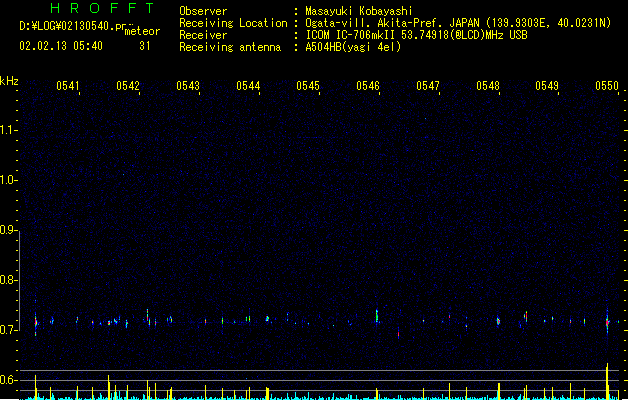
Task: Click the 0.9 kHz axis label
Action: (7, 230)
